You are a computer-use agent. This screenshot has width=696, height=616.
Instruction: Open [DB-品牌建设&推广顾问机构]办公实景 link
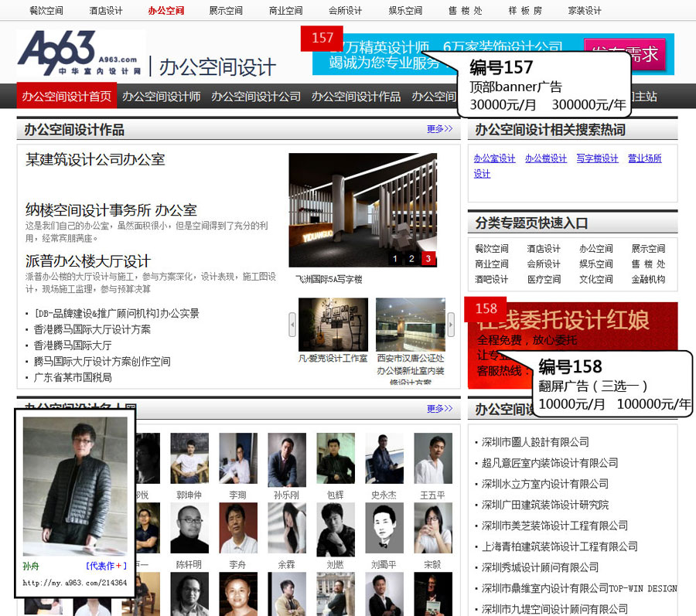click(117, 314)
